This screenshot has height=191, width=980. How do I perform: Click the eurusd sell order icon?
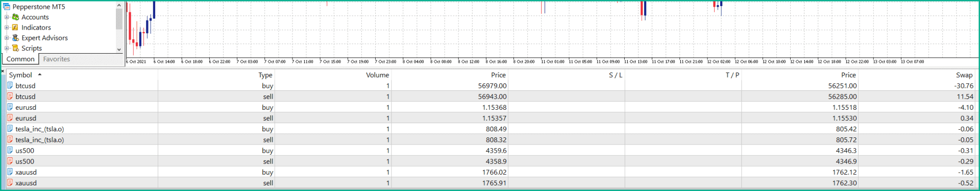click(x=10, y=118)
